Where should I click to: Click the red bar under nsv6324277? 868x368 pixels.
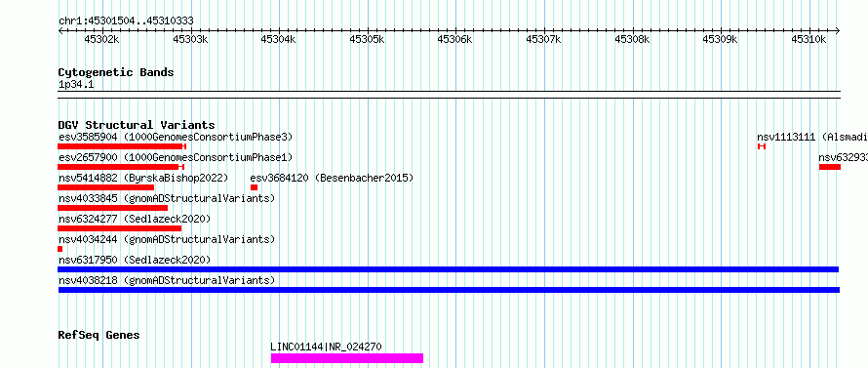tap(120, 228)
